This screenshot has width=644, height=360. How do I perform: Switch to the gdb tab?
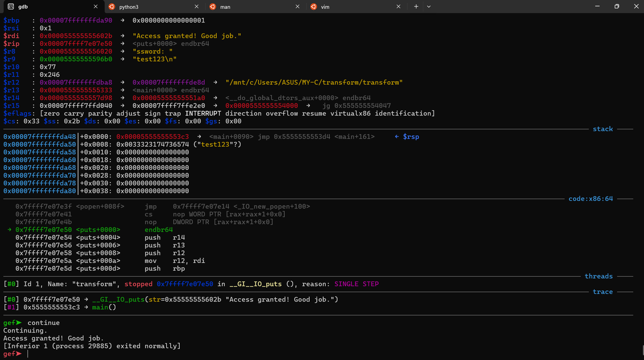pos(51,6)
